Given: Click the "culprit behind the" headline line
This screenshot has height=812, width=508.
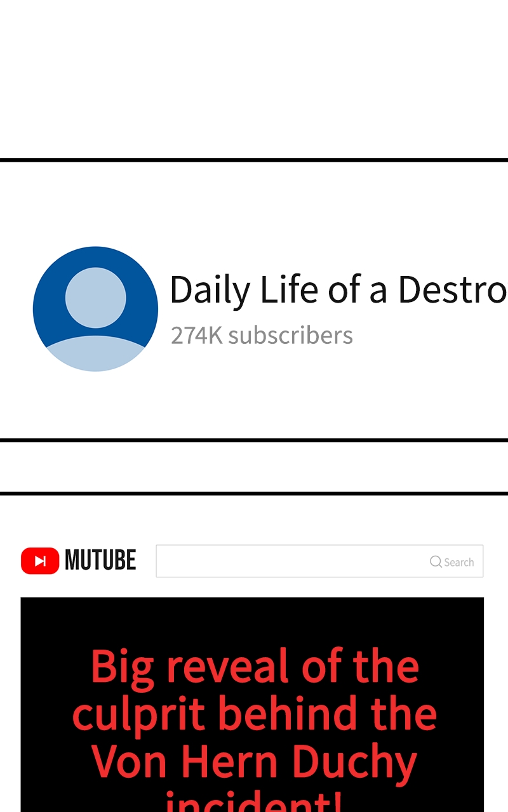Looking at the screenshot, I should click(x=255, y=713).
